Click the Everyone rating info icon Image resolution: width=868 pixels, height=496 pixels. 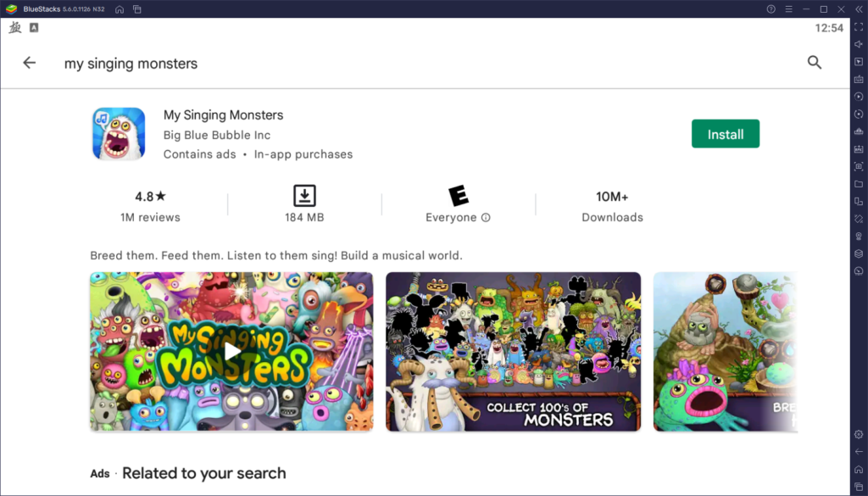click(486, 218)
